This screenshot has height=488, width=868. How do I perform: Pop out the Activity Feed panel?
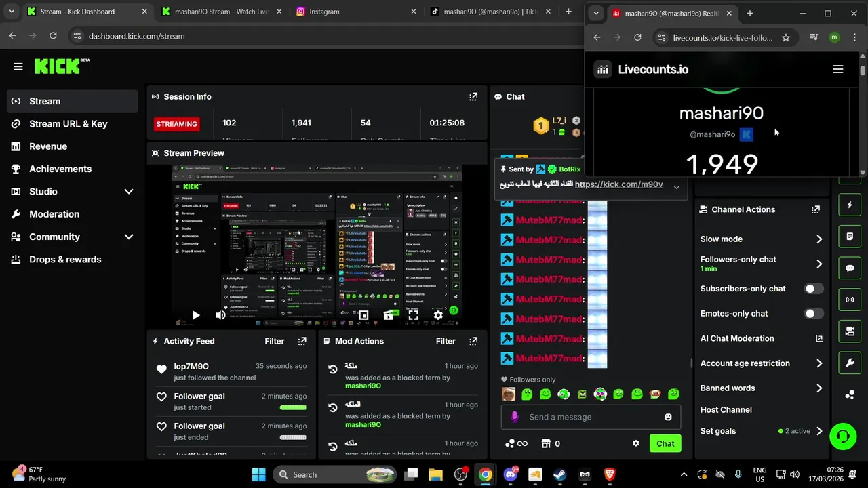click(x=302, y=341)
